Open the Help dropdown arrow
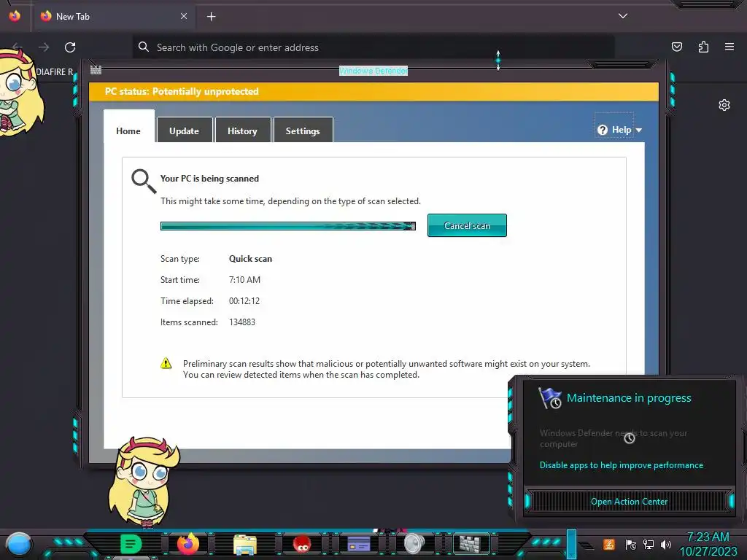Image resolution: width=747 pixels, height=560 pixels. [639, 130]
